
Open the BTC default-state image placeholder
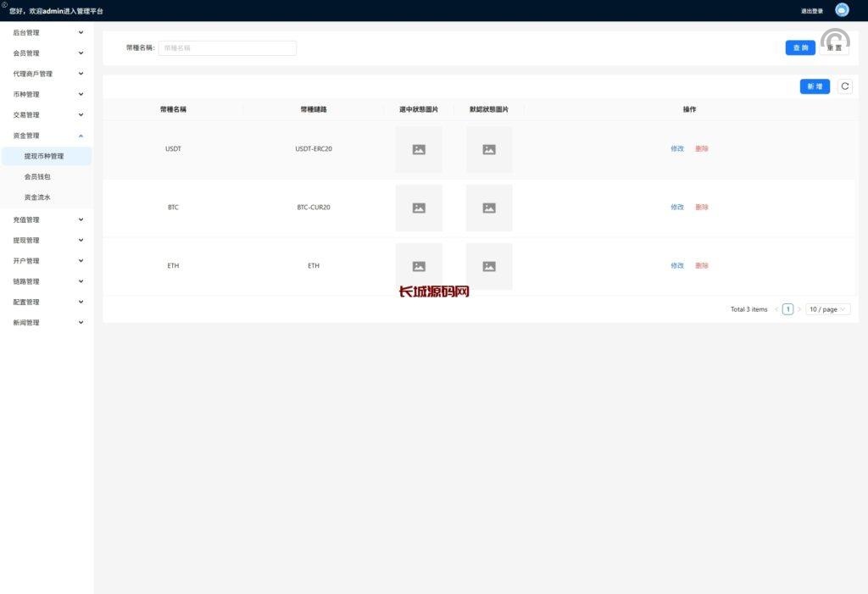click(489, 208)
